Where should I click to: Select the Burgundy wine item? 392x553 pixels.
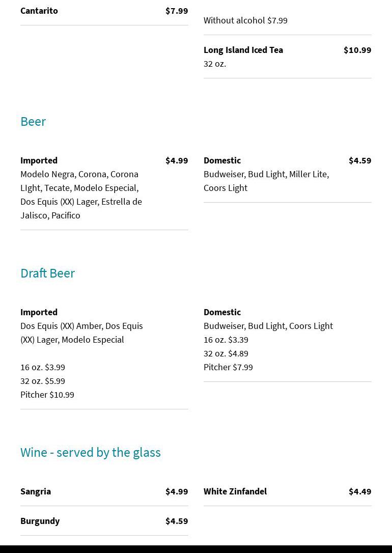[x=40, y=521]
